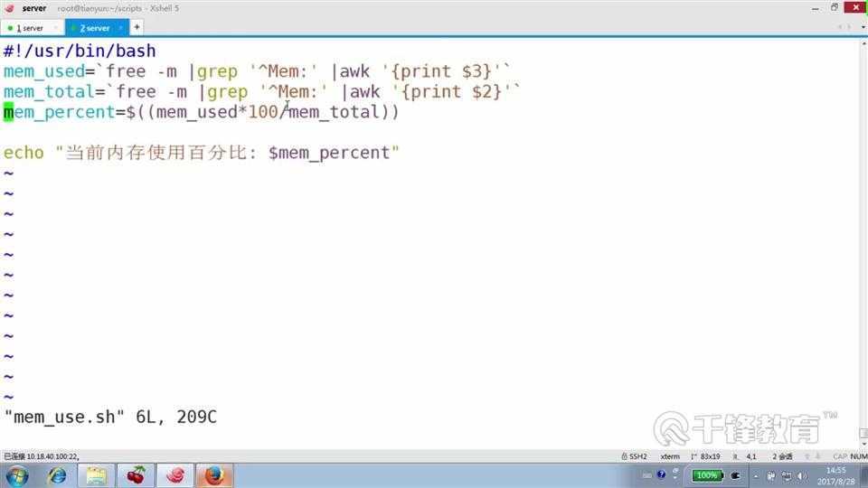This screenshot has height=488, width=868.
Task: Click the '2 会话' session count in the status bar
Action: click(x=782, y=456)
